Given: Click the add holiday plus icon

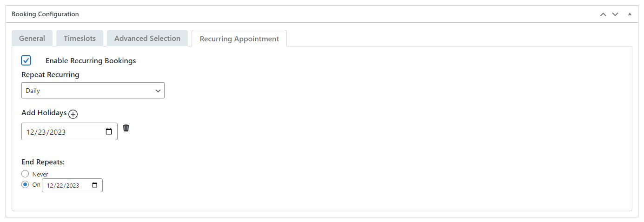Looking at the screenshot, I should tap(73, 114).
